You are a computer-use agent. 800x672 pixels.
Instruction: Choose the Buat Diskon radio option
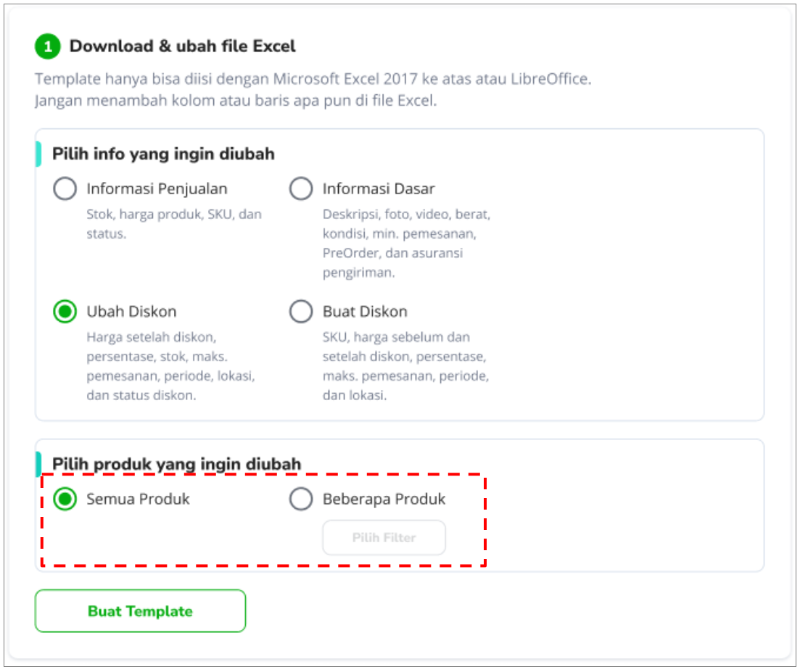coord(301,312)
